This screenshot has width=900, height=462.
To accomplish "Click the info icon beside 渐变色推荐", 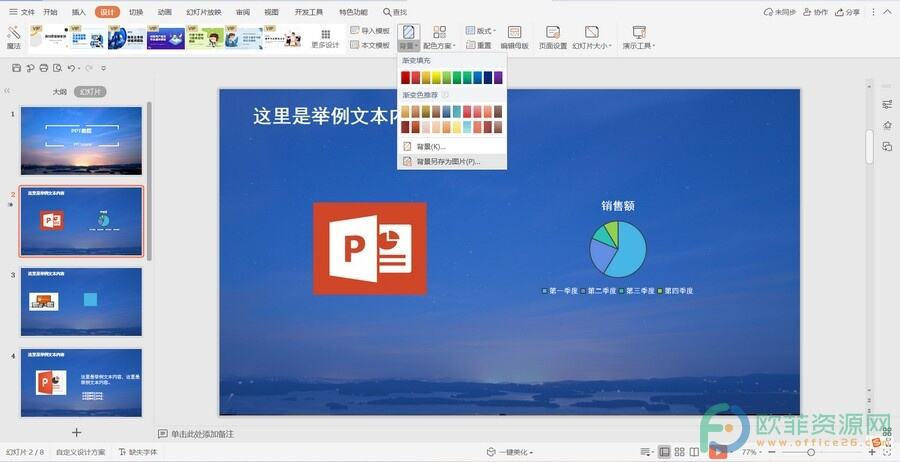I will [445, 95].
